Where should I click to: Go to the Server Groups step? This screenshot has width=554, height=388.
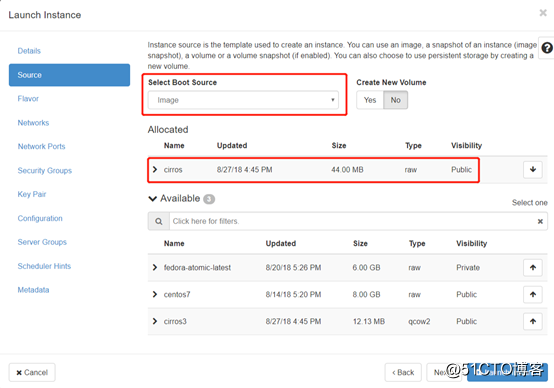pyautogui.click(x=42, y=242)
